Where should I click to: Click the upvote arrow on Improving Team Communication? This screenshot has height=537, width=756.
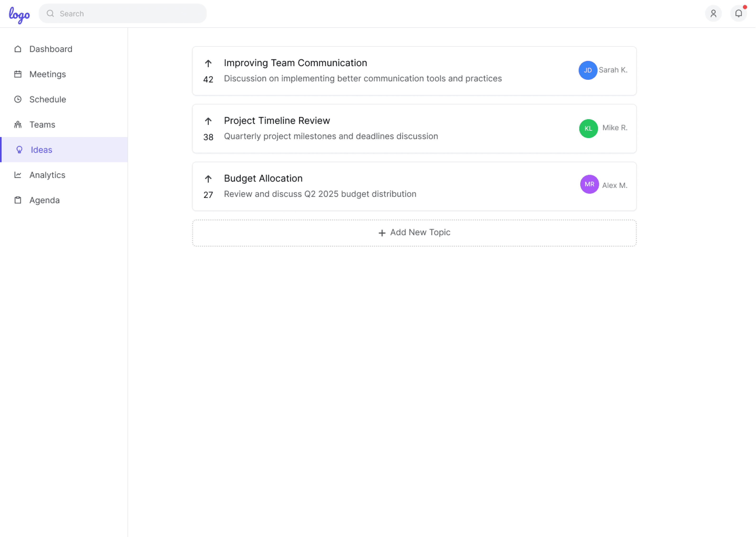208,63
